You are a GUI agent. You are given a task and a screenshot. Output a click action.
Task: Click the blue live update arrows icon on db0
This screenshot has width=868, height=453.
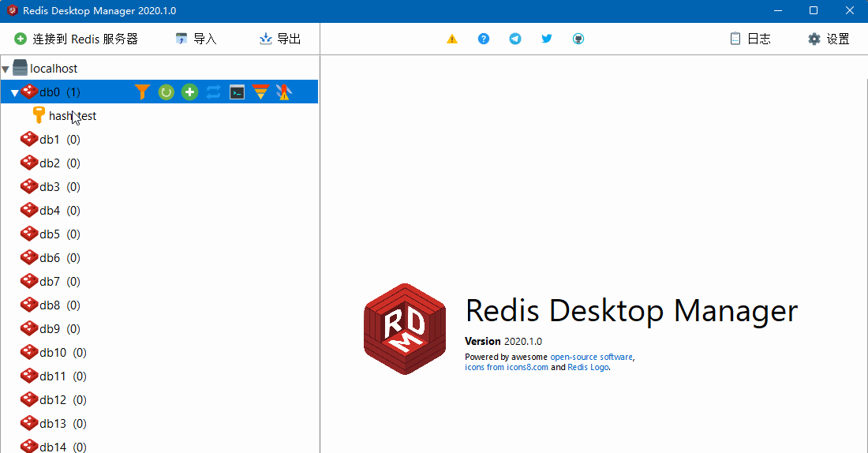point(214,92)
